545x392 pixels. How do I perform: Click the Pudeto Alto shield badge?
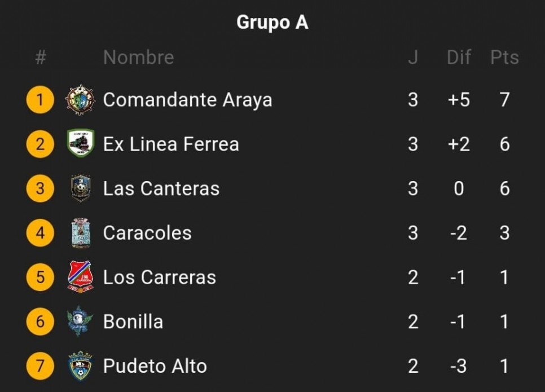pyautogui.click(x=80, y=366)
